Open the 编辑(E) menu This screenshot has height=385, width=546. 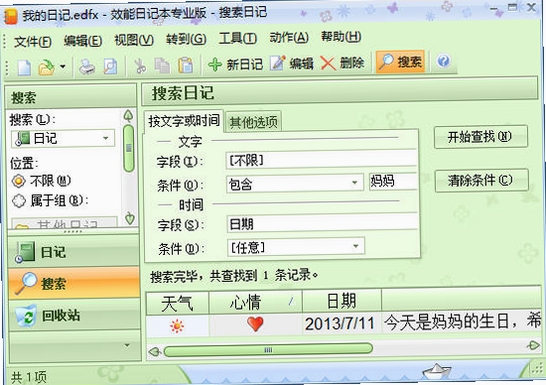click(x=83, y=41)
